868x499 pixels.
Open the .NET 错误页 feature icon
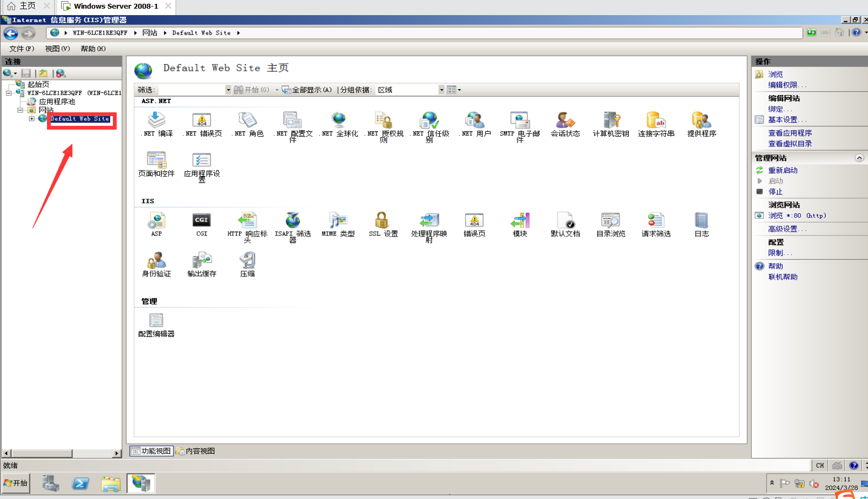coord(202,124)
